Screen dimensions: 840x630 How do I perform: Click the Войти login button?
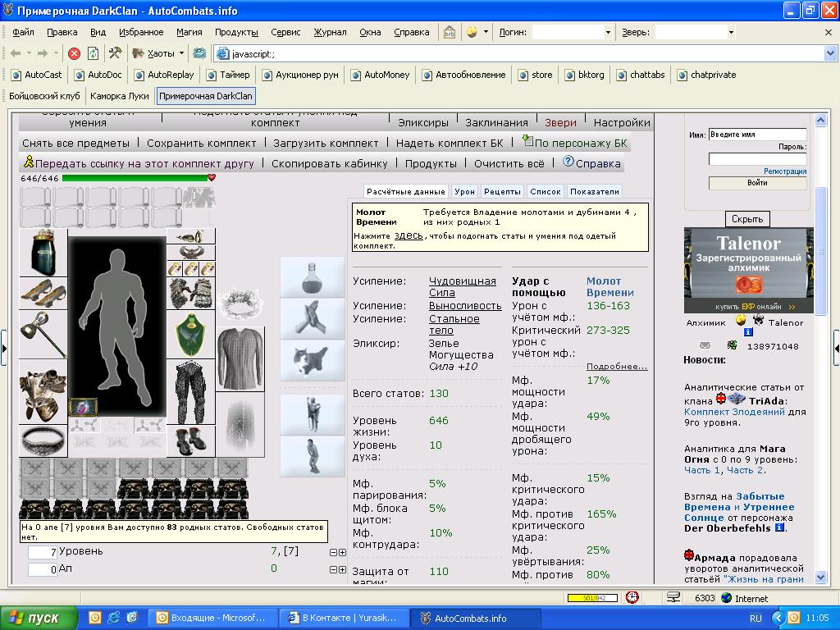[757, 183]
